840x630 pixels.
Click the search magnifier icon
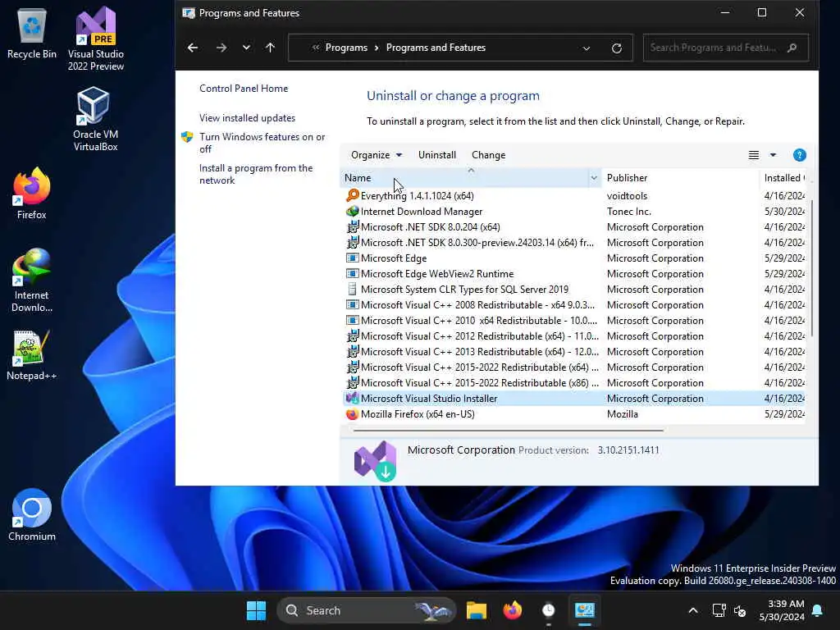click(x=792, y=48)
